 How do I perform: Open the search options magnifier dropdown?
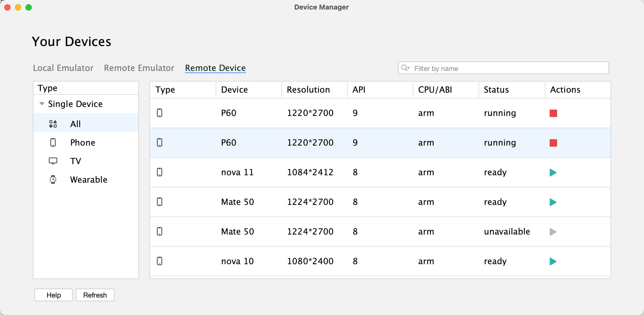click(x=405, y=68)
